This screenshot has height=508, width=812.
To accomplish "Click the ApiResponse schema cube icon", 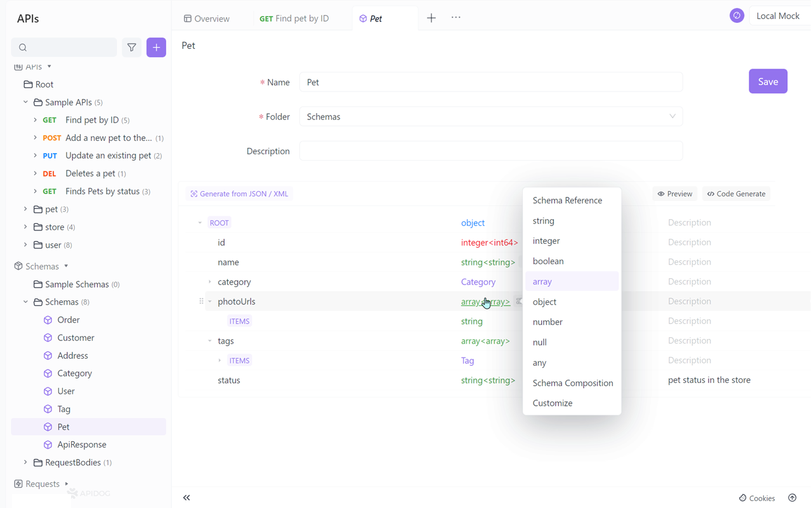I will (x=48, y=444).
